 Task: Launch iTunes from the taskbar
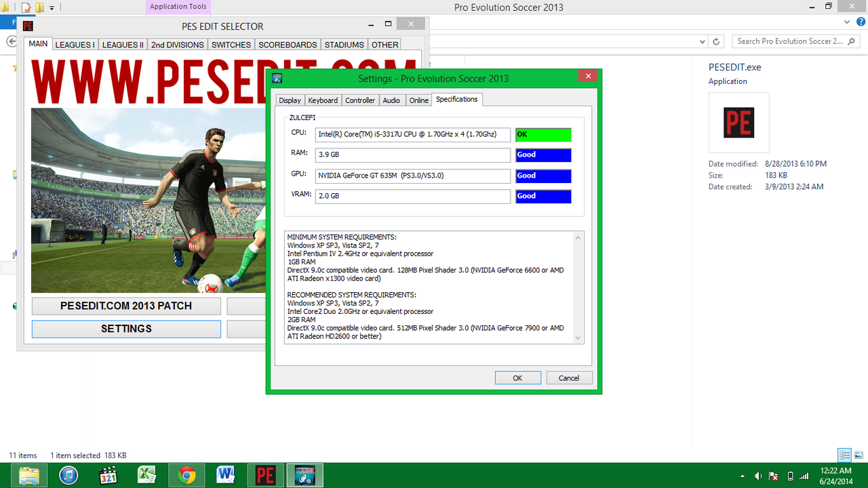68,475
